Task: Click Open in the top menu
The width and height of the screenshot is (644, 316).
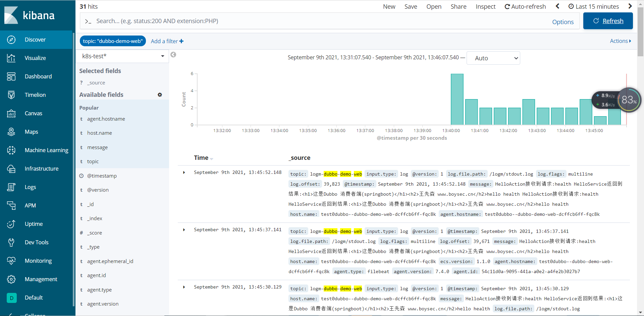Action: [434, 6]
